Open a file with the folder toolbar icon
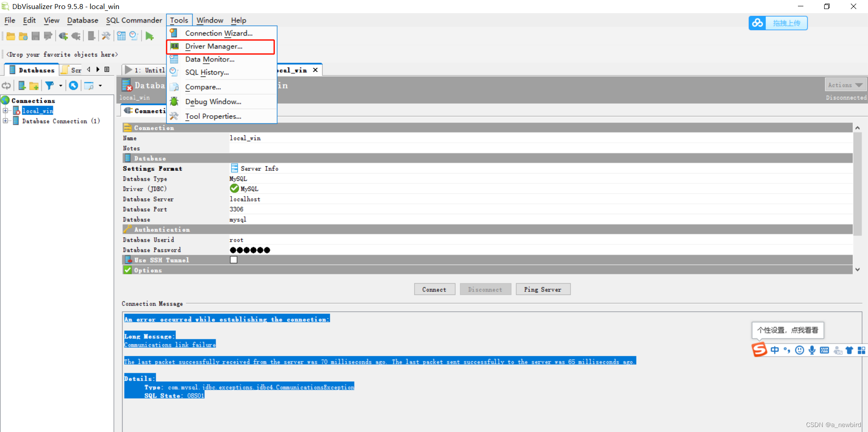The height and width of the screenshot is (432, 868). coord(11,36)
